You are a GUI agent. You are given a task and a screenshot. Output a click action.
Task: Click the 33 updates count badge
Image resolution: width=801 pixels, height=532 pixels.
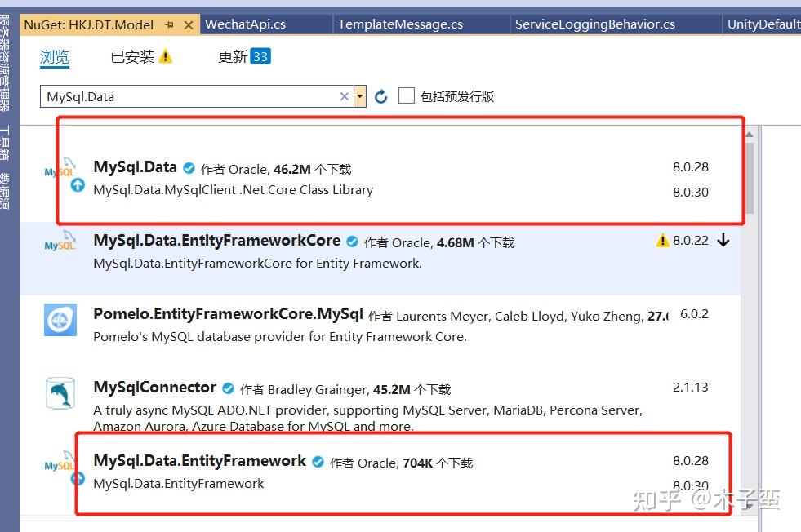coord(260,56)
